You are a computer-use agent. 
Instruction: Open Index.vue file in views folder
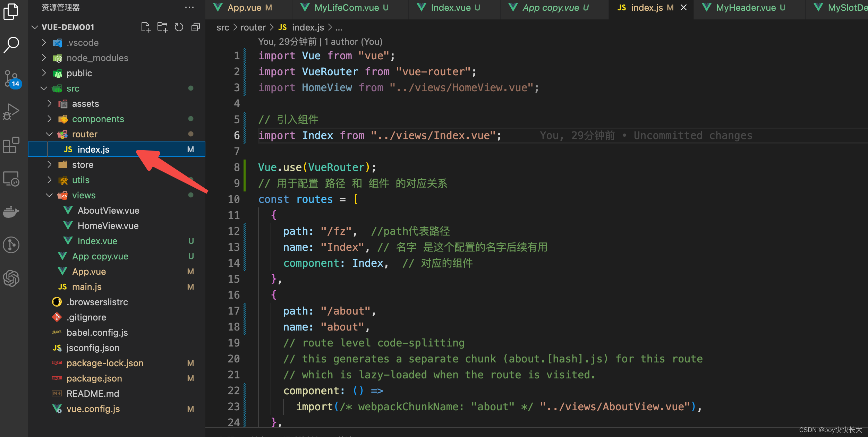(97, 240)
